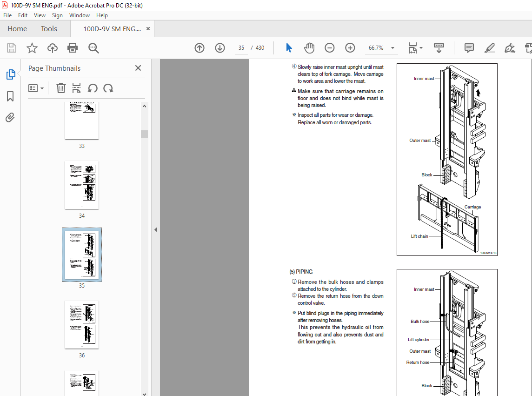Viewport: 532px width, 396px height.
Task: Click the page number field showing 35
Action: [x=241, y=48]
